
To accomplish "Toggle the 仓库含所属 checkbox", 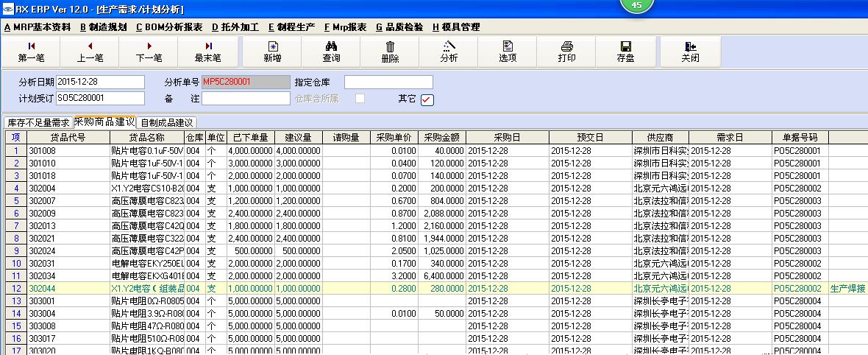I will 360,99.
